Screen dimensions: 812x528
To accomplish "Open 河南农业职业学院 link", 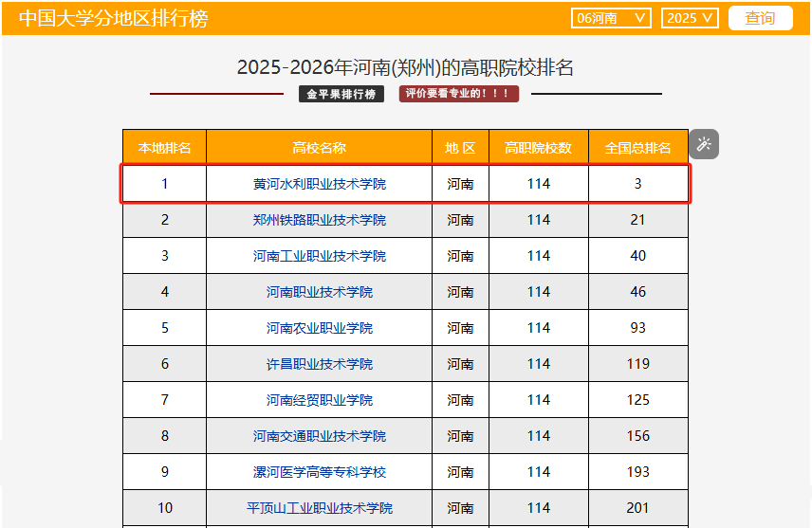I will (320, 328).
